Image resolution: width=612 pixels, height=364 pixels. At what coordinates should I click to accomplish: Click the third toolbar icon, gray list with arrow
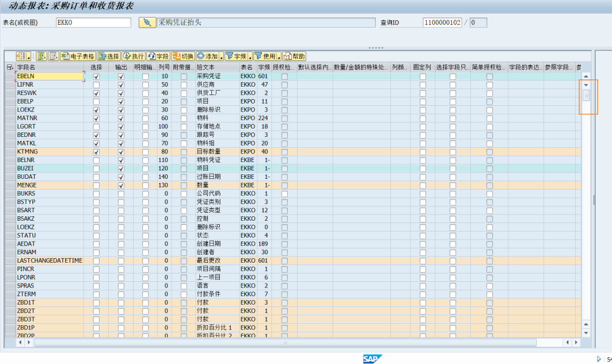point(53,56)
